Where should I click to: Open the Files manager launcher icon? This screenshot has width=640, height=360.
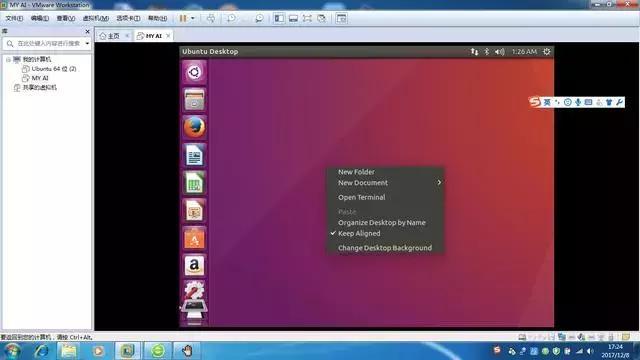click(194, 100)
